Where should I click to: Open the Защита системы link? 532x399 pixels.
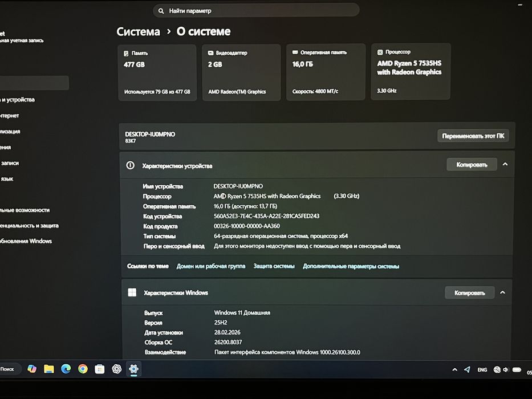[274, 266]
